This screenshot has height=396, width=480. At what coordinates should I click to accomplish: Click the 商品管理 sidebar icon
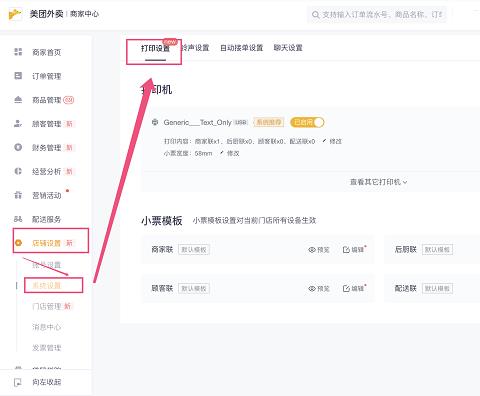coord(18,100)
